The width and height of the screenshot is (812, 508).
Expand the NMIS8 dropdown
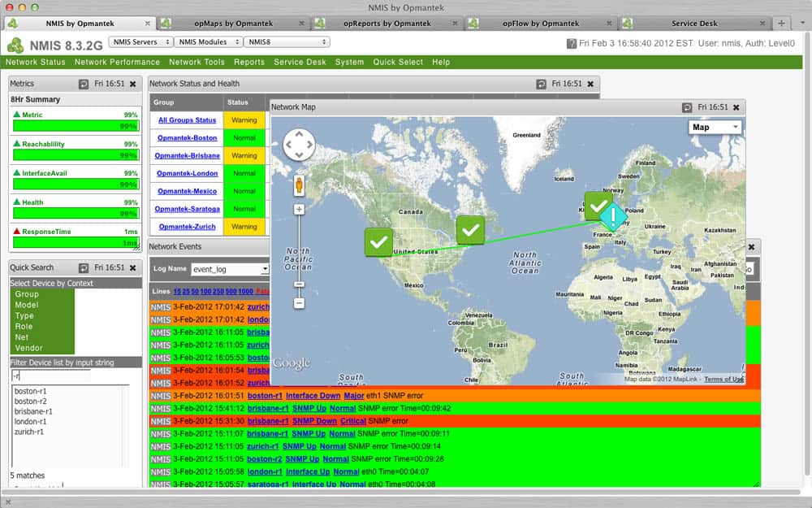[287, 42]
